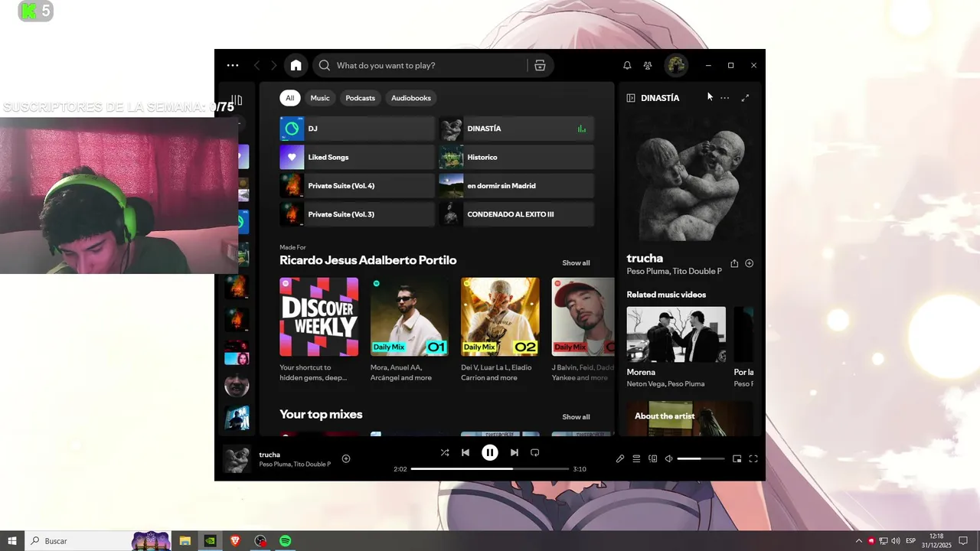The image size is (980, 551).
Task: Open File Explorer from taskbar
Action: pos(185,541)
